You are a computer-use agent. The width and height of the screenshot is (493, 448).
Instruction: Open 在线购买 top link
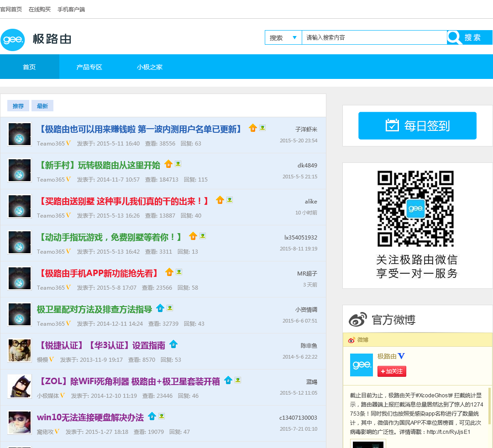(40, 10)
